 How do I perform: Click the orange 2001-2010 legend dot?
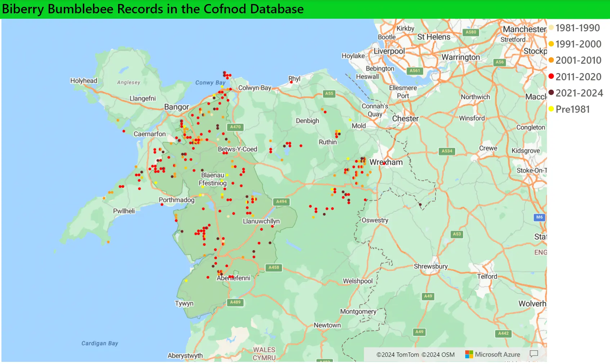(x=551, y=60)
